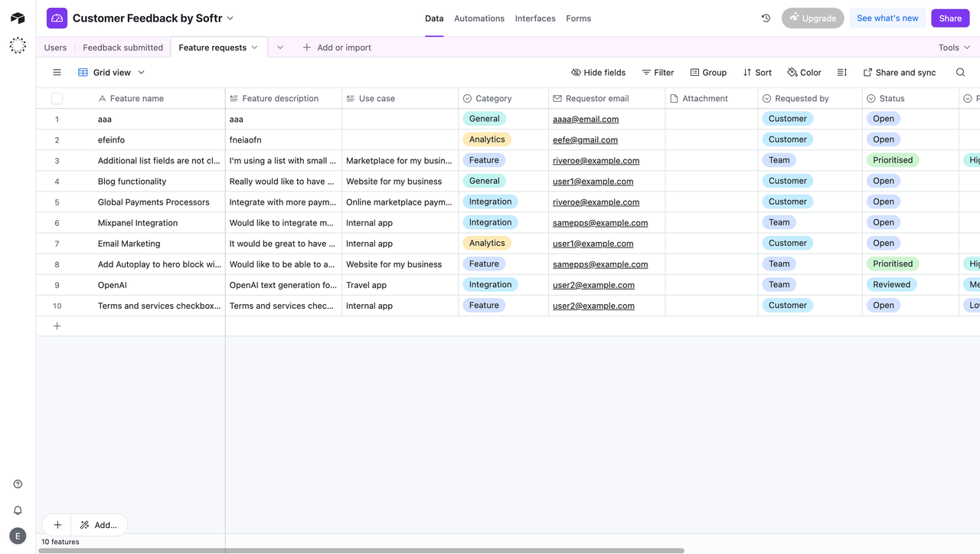This screenshot has width=980, height=554.
Task: Select 'Website for my business' in row 4
Action: (x=400, y=182)
